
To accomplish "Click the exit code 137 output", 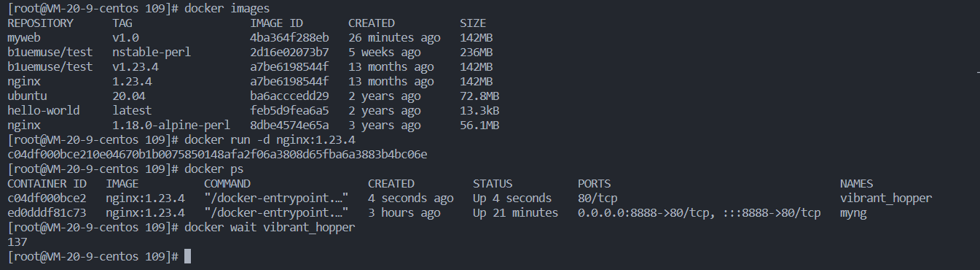I will click(17, 242).
